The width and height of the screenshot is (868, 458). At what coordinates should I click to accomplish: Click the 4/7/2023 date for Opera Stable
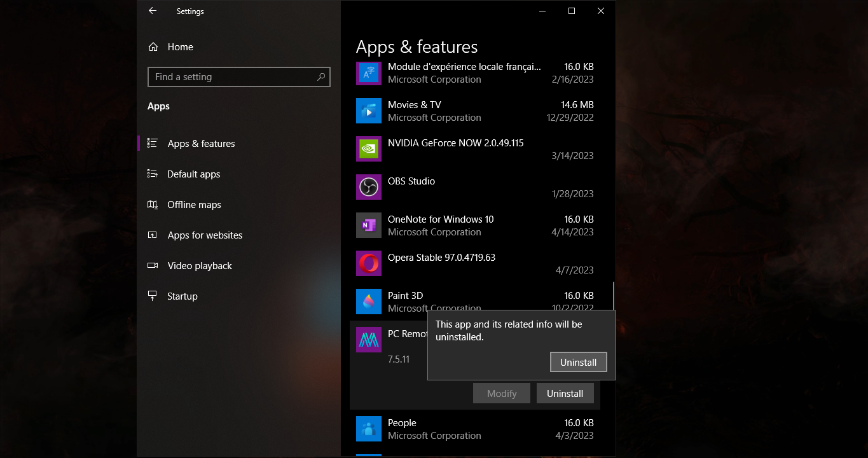(574, 270)
